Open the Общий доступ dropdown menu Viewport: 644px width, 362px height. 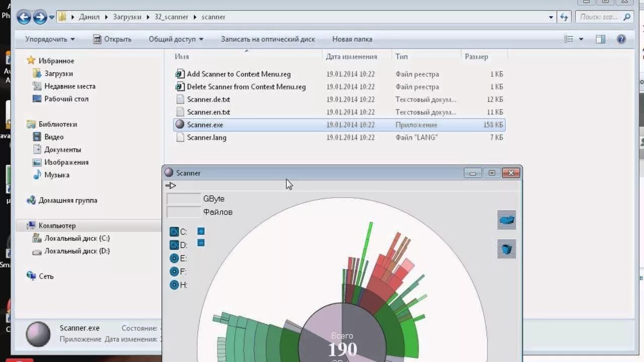(176, 39)
